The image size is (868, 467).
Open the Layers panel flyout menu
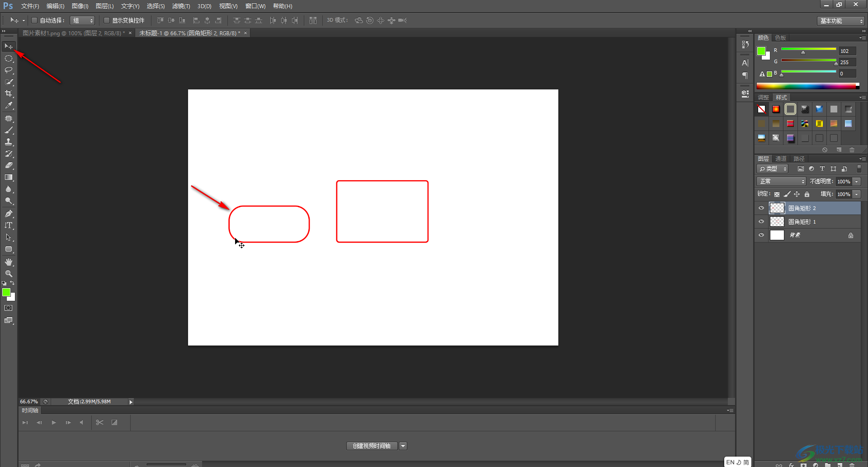pyautogui.click(x=863, y=159)
